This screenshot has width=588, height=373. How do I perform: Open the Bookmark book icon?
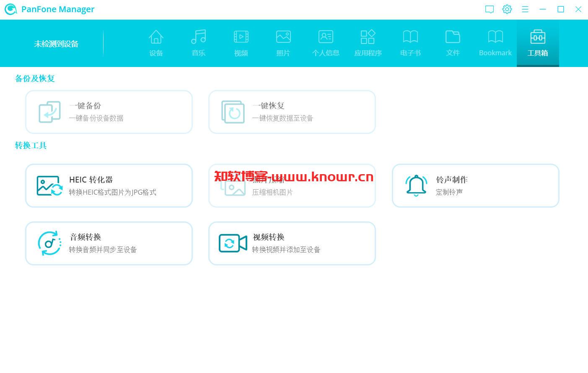495,37
